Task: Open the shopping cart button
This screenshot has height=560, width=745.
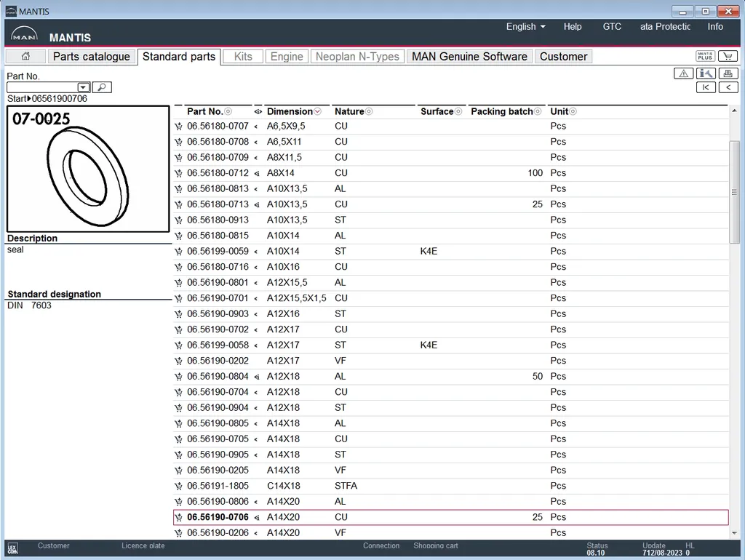Action: (x=728, y=56)
